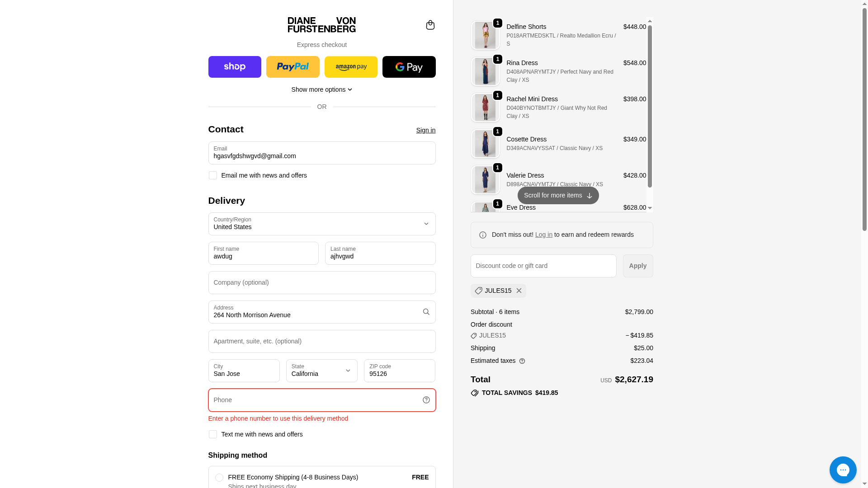
Task: Click the address search magnifier icon
Action: (x=426, y=312)
